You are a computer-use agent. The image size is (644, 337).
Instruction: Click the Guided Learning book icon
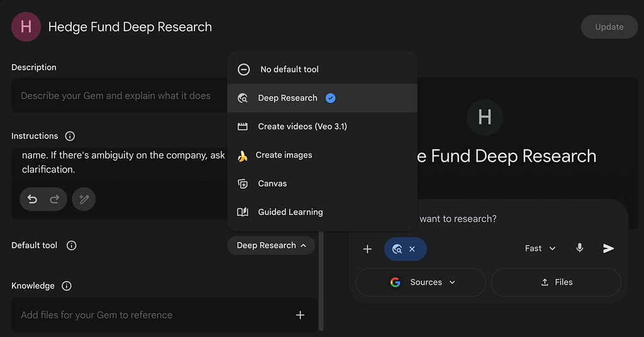243,212
